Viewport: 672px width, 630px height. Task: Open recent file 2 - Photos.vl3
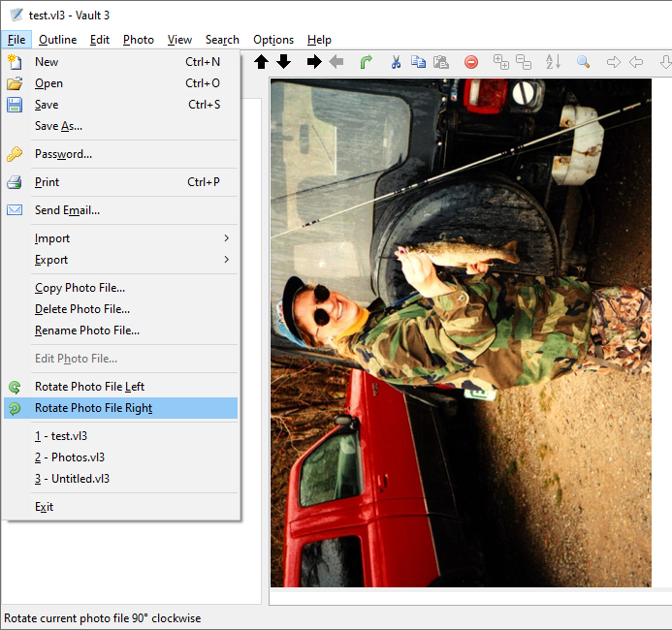click(x=70, y=457)
